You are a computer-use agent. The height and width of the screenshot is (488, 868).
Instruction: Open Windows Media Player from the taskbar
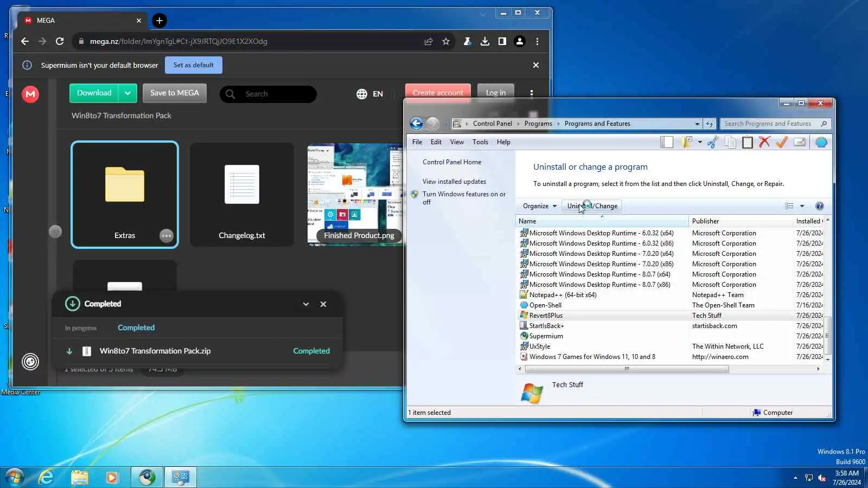click(112, 477)
